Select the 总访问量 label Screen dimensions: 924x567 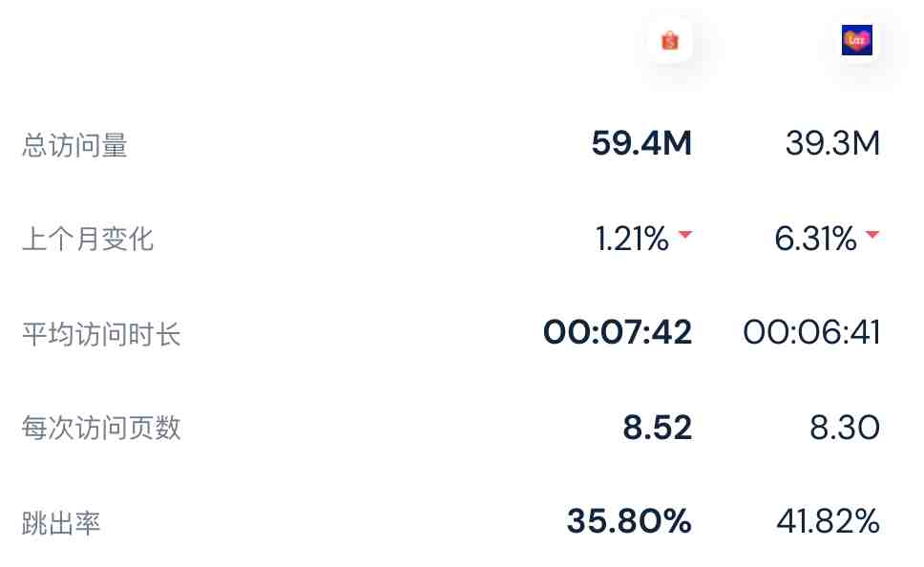74,146
